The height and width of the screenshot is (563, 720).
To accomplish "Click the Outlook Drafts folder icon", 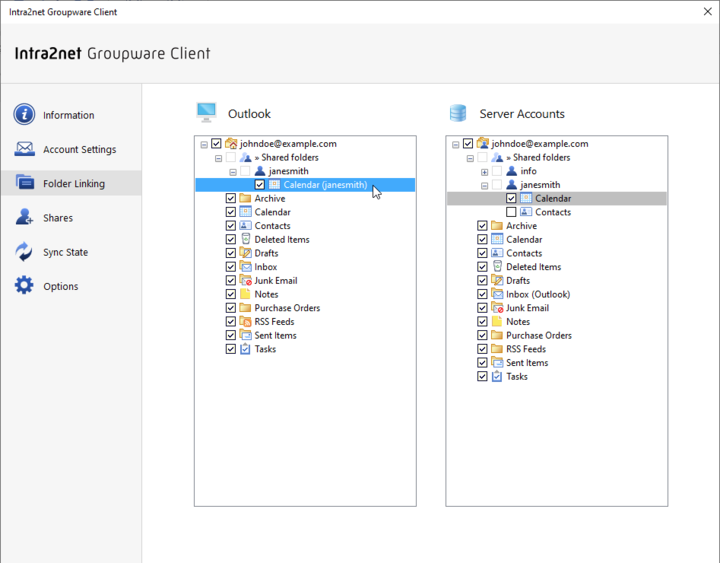I will (246, 253).
